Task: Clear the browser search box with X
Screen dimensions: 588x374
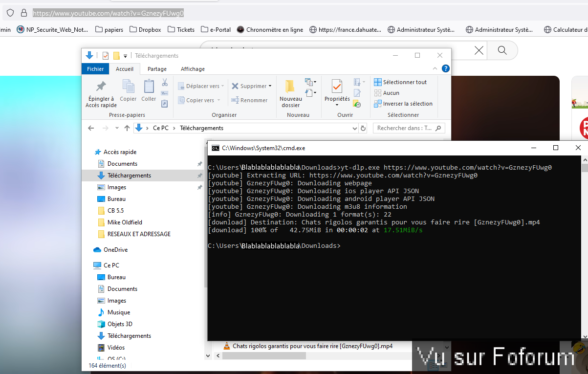Action: tap(479, 50)
